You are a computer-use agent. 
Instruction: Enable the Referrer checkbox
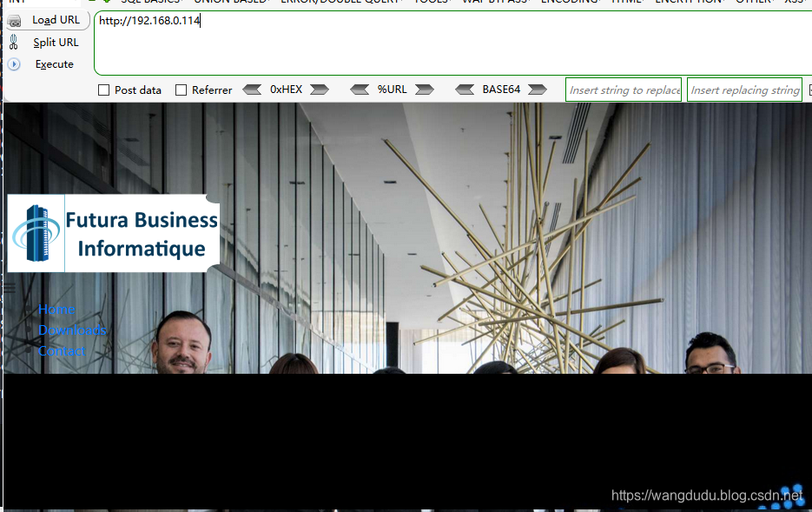pos(182,90)
